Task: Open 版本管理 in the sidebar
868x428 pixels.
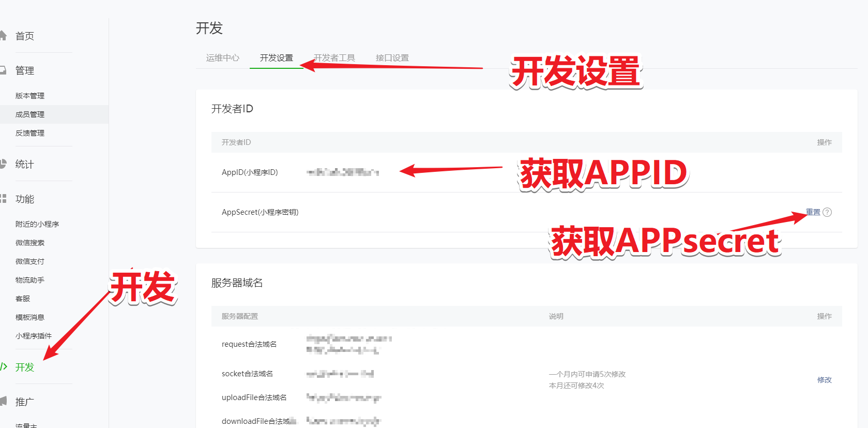Action: coord(30,96)
